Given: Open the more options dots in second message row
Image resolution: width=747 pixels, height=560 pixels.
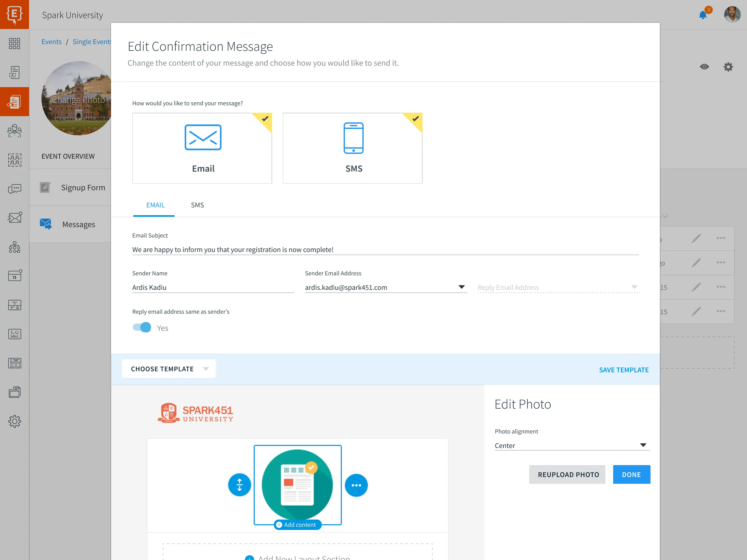Looking at the screenshot, I should (721, 263).
